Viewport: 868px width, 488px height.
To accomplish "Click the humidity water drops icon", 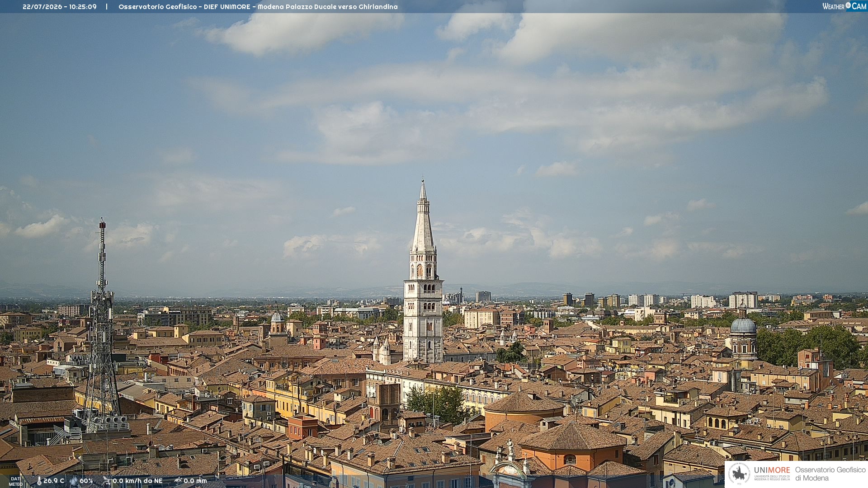I will (x=74, y=481).
